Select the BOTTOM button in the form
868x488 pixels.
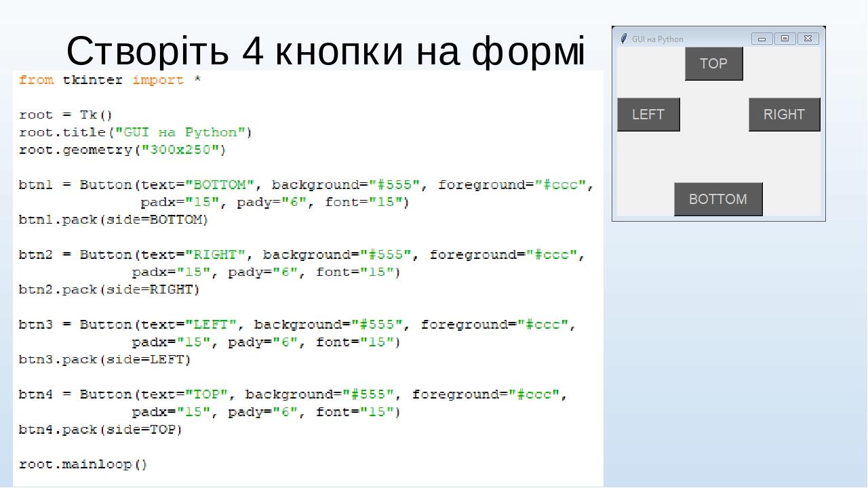point(718,199)
